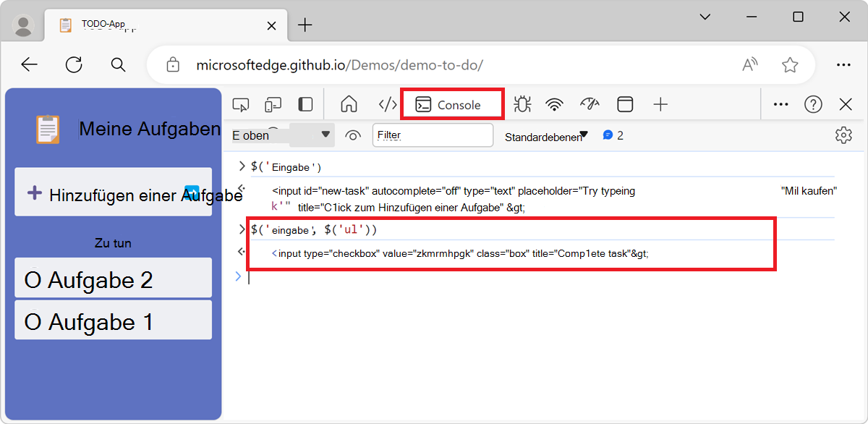This screenshot has width=868, height=424.
Task: Toggle live expression eye icon
Action: (x=353, y=135)
